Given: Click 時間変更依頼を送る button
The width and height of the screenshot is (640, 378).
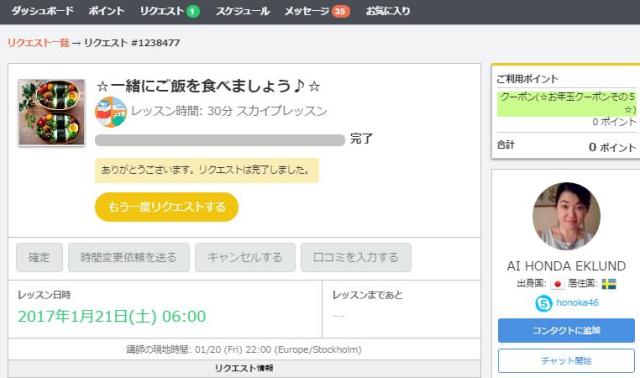Looking at the screenshot, I should [x=129, y=257].
